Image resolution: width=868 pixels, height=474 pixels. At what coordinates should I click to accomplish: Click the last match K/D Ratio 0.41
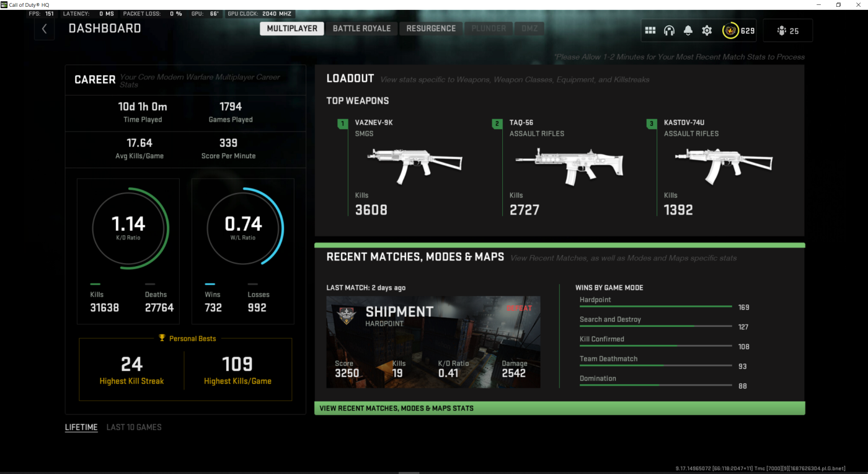click(448, 373)
